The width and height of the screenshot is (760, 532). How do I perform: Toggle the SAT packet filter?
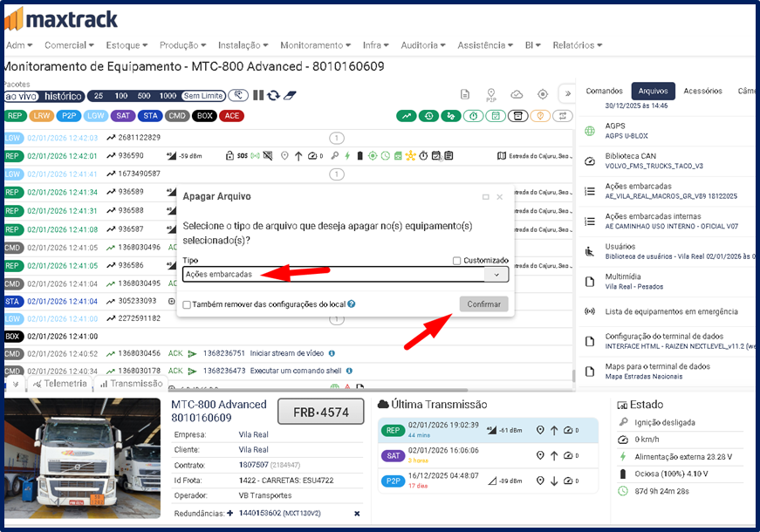pos(123,115)
